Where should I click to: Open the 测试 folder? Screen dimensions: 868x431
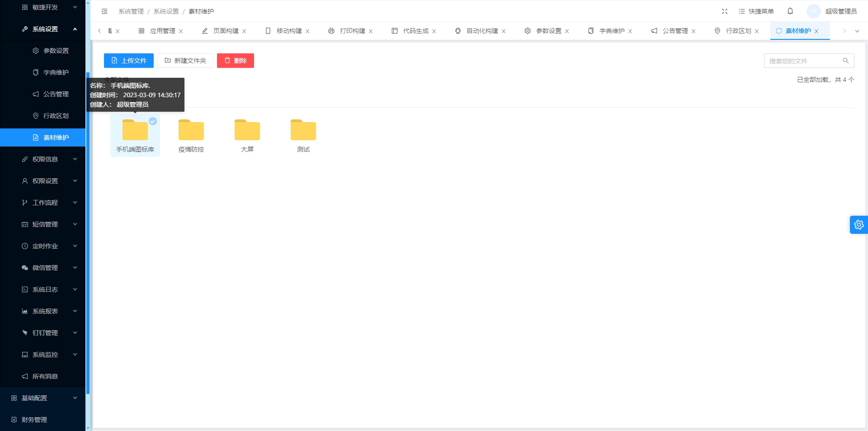[x=303, y=131]
